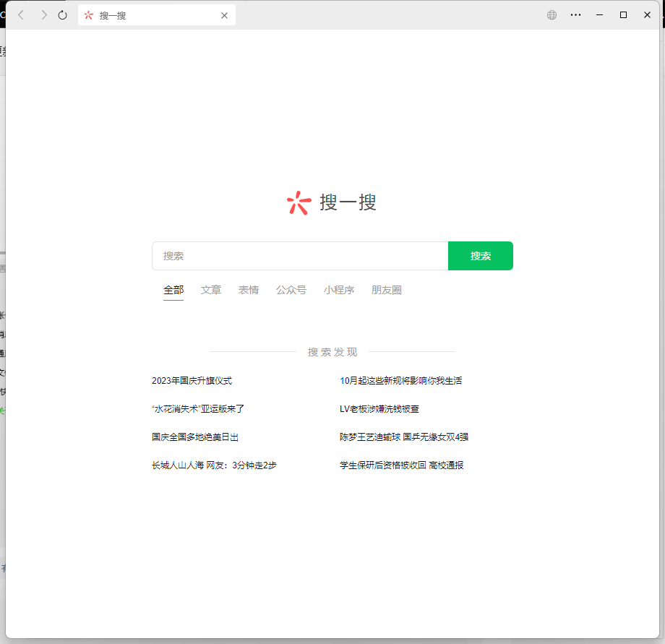The image size is (665, 644).
Task: Click the 搜索发现 section heading
Action: point(332,352)
